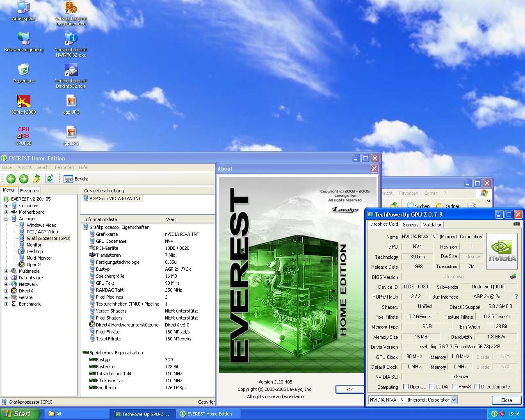This screenshot has width=525, height=420.
Task: Click the GPU-Z screenshot camera icon
Action: pos(517,224)
